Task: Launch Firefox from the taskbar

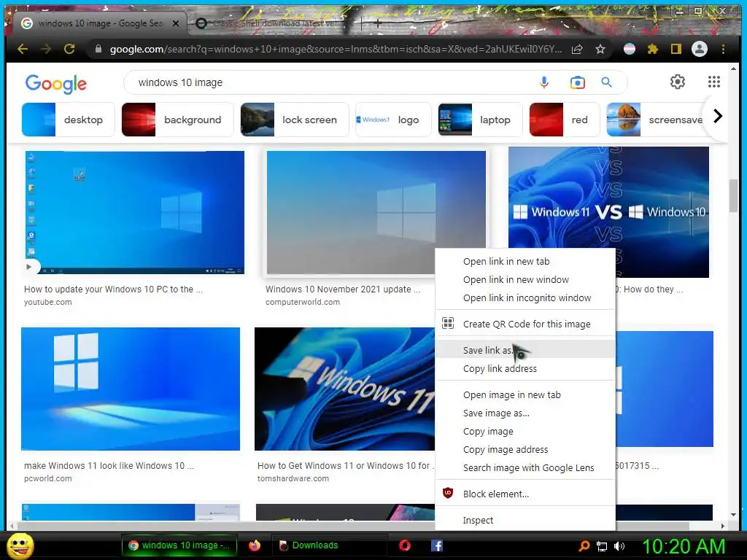Action: 255,545
